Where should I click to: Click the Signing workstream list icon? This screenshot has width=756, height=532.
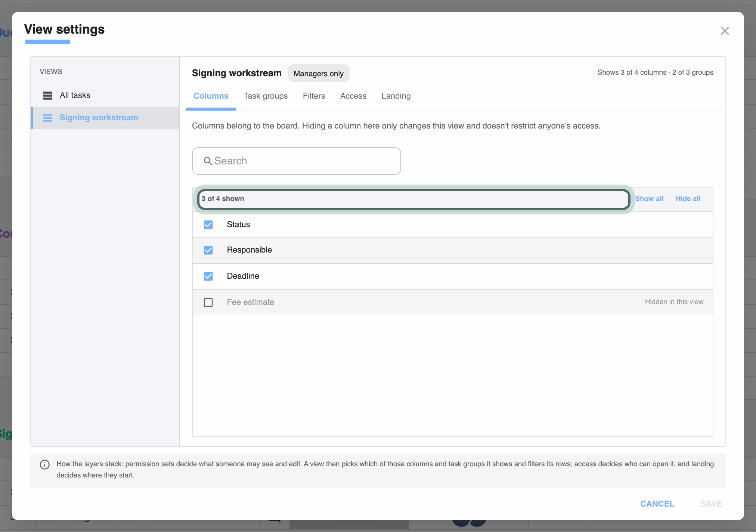pos(48,118)
